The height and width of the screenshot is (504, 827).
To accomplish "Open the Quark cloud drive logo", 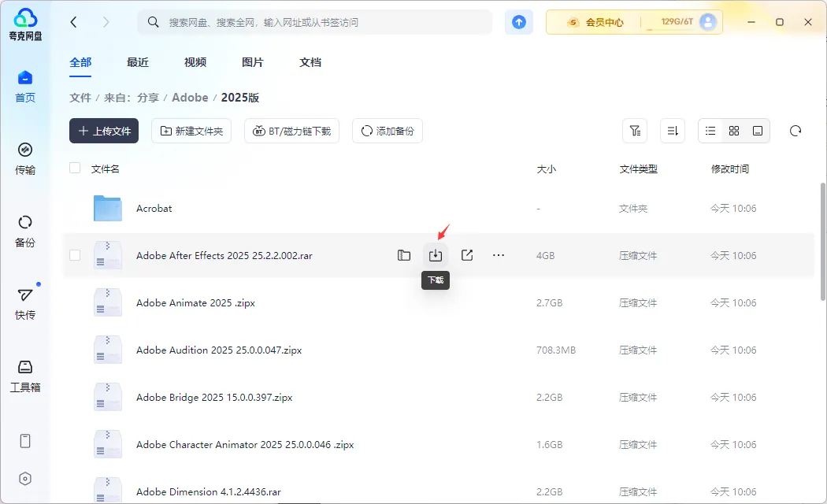I will click(x=25, y=24).
